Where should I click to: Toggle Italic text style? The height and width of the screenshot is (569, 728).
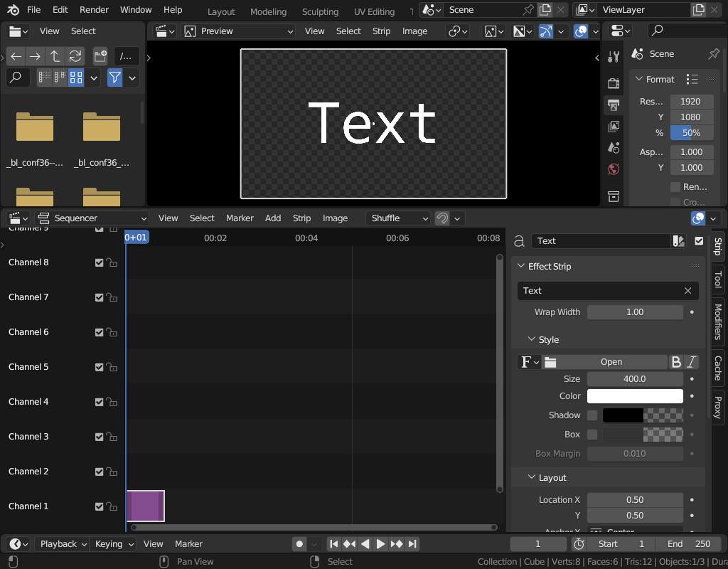[691, 362]
